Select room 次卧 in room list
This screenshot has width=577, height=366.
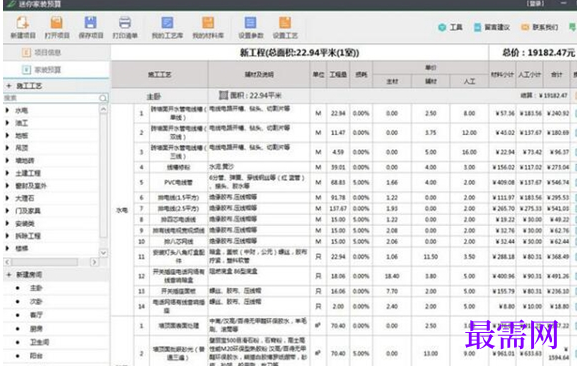coord(36,302)
